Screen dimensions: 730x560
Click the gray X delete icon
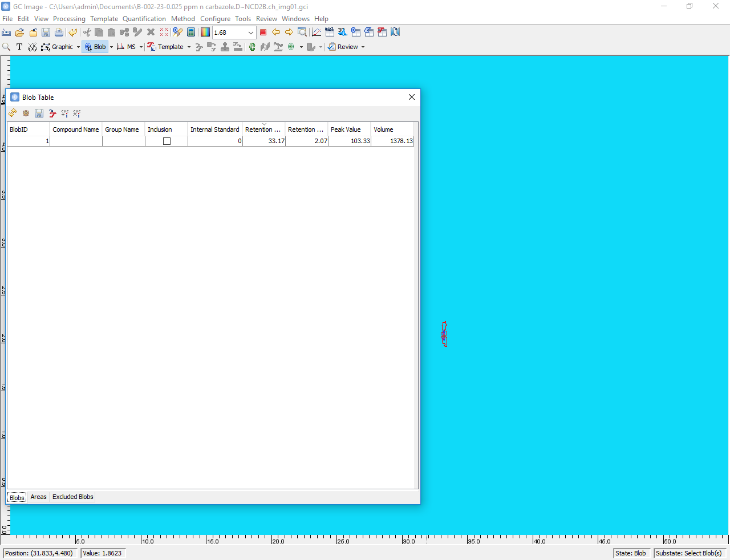(x=151, y=33)
